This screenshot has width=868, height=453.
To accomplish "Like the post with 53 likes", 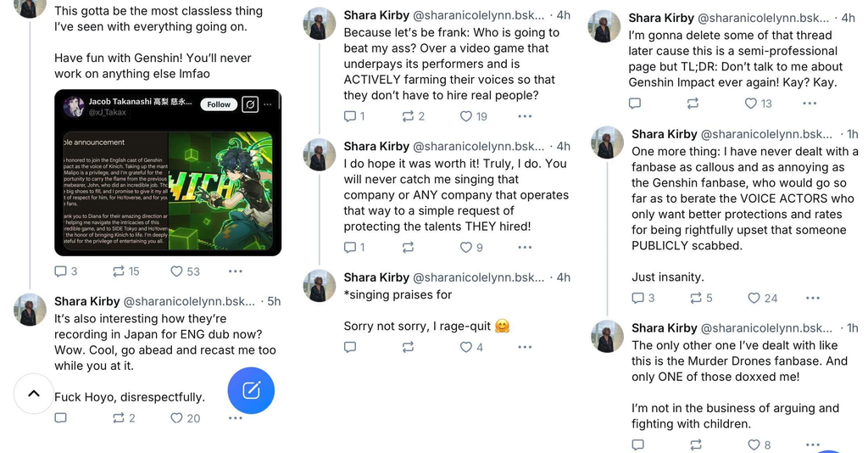I will click(x=176, y=271).
